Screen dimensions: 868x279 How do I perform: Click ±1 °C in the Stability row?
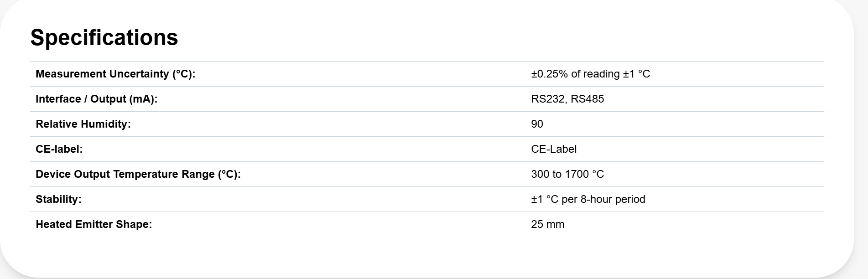545,199
